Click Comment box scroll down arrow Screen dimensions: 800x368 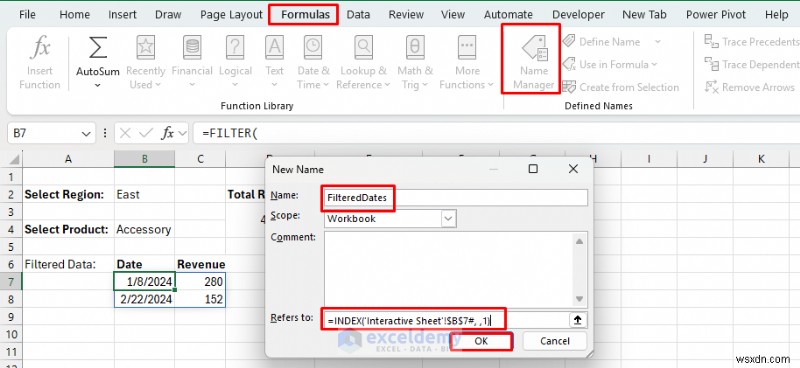580,299
